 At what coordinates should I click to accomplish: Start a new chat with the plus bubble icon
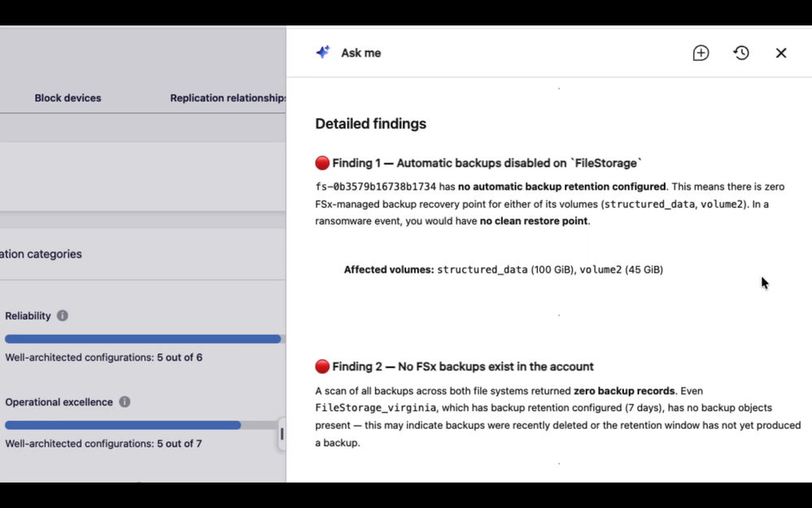point(701,53)
